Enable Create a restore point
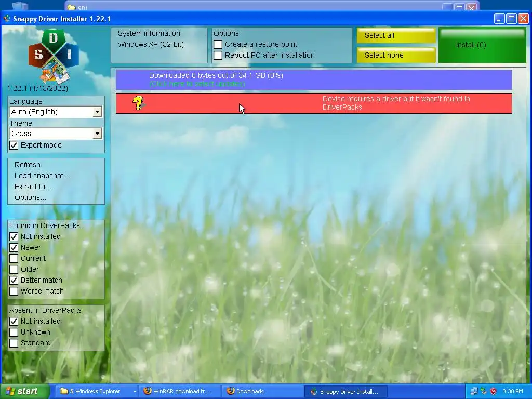 [x=218, y=45]
